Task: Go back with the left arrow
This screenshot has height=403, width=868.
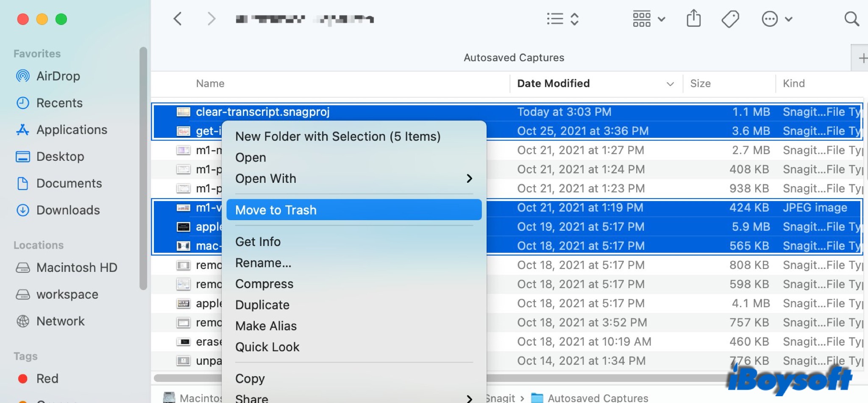Action: 178,19
